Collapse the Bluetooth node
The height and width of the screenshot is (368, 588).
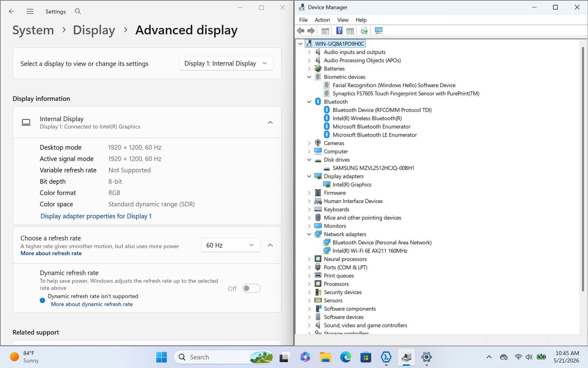[x=309, y=102]
